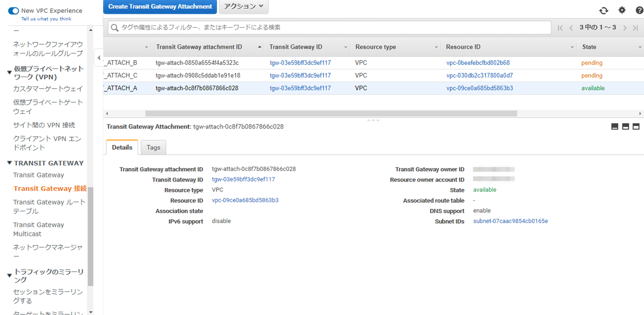Screen dimensions: 644x315
Task: Click the table horizontal scrollbar thumb
Action: click(331, 113)
